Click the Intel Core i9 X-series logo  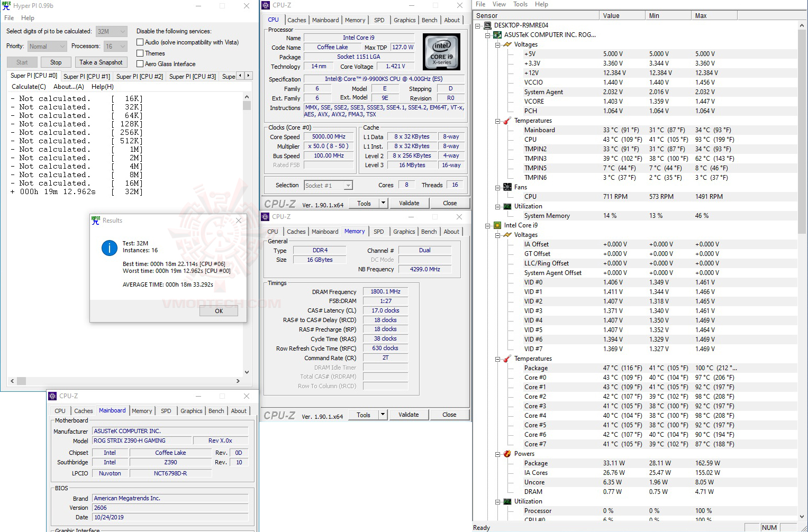point(442,52)
